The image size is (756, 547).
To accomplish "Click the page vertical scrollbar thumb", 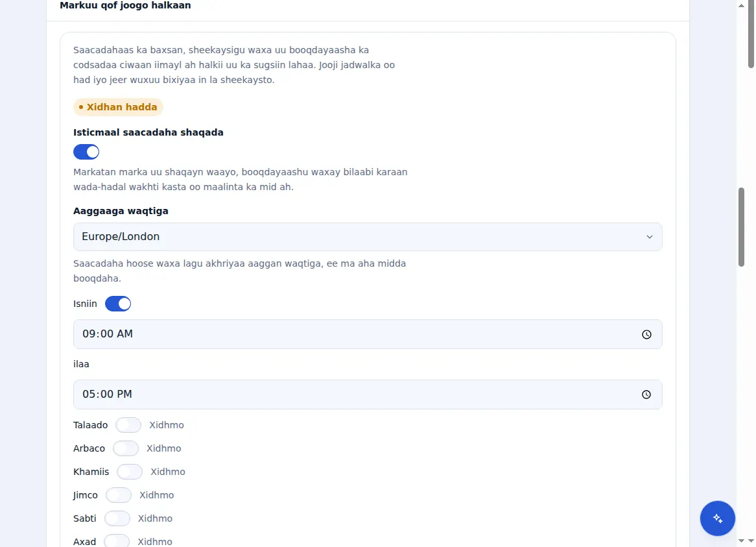I will click(742, 226).
